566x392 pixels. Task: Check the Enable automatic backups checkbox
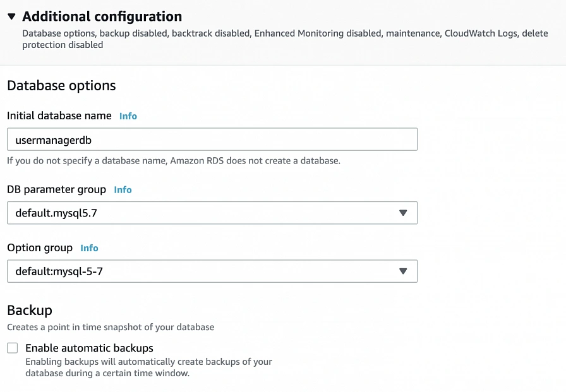point(13,348)
